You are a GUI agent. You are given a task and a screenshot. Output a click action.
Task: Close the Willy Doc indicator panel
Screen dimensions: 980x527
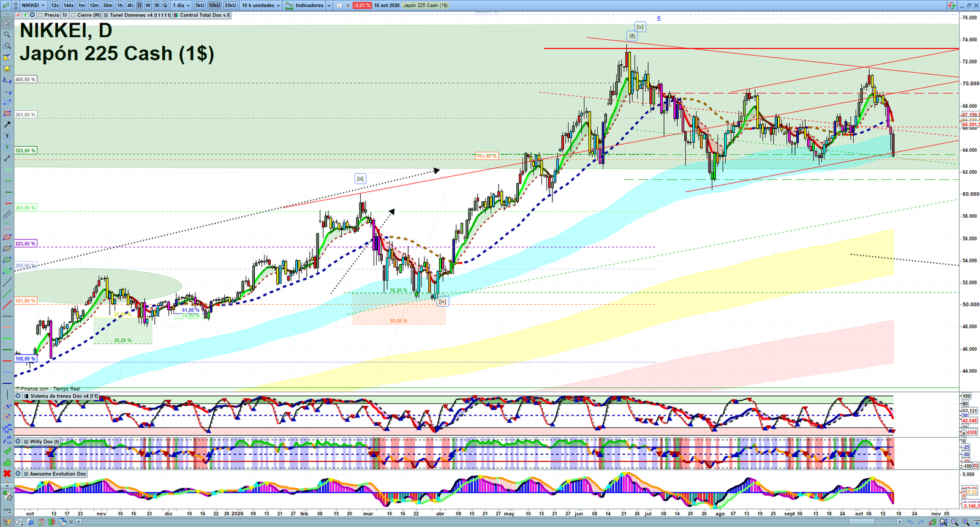[18, 441]
